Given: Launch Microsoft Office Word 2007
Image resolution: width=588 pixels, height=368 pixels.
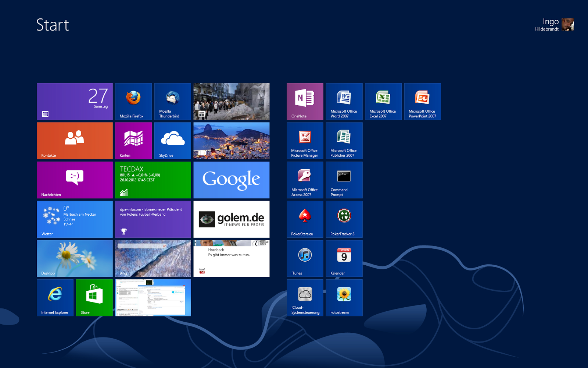Looking at the screenshot, I should tap(344, 102).
